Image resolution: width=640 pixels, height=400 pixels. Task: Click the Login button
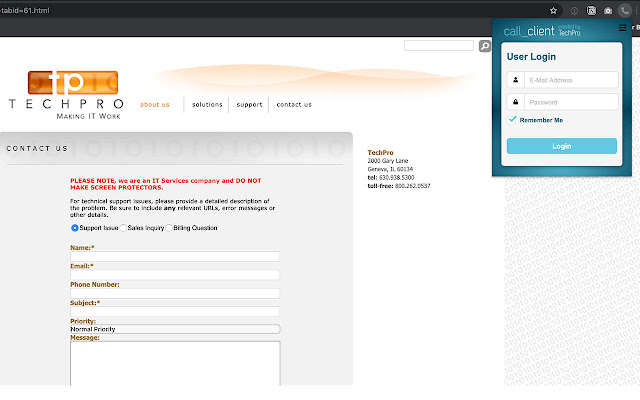(562, 146)
